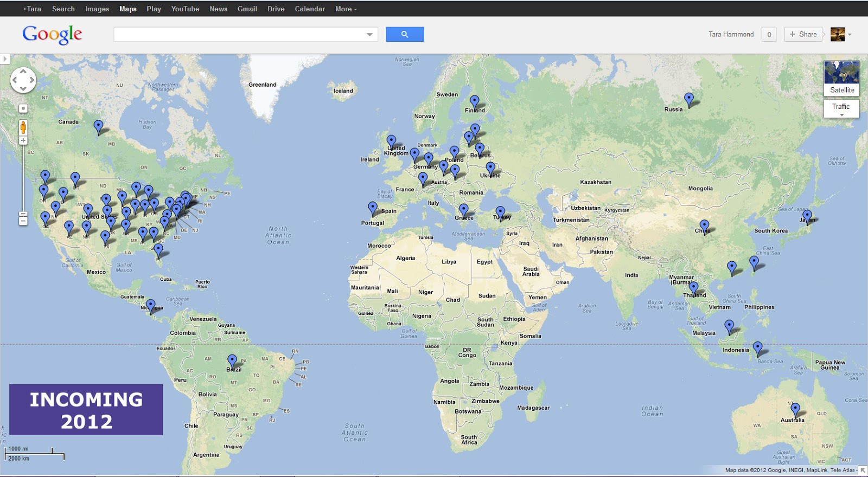Viewport: 868px width, 477px height.
Task: Select the map marker on Japan
Action: [807, 217]
